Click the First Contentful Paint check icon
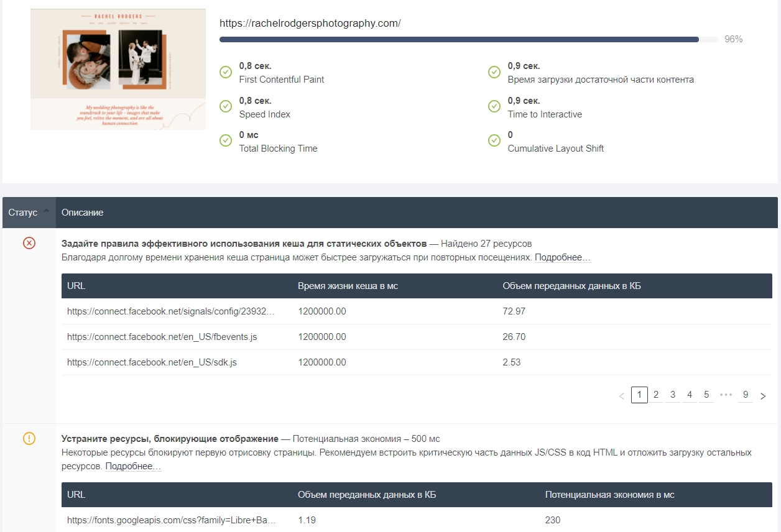 226,73
